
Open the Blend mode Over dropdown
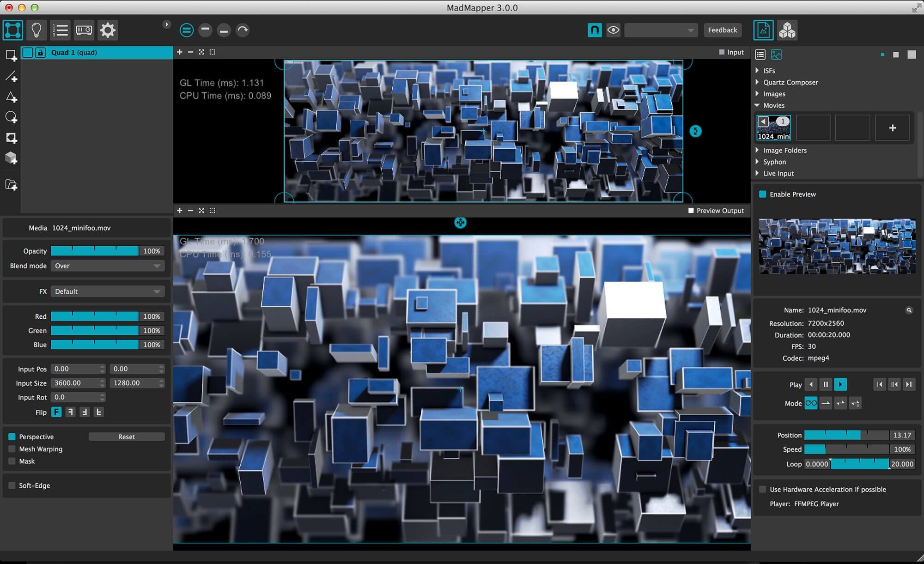(108, 266)
